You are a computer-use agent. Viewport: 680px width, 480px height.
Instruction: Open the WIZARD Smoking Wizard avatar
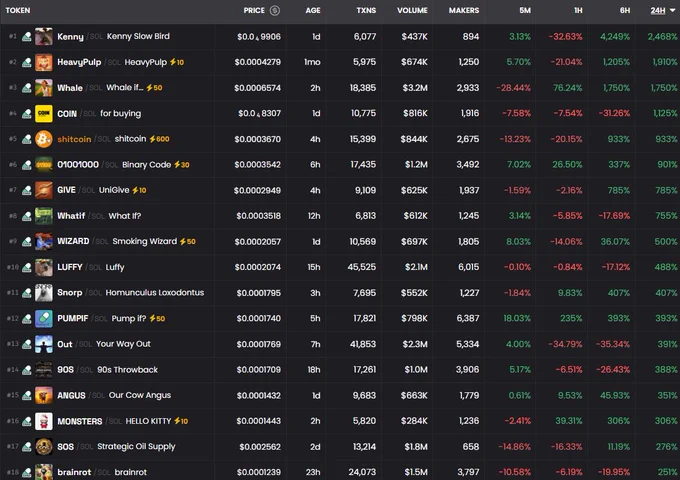44,242
